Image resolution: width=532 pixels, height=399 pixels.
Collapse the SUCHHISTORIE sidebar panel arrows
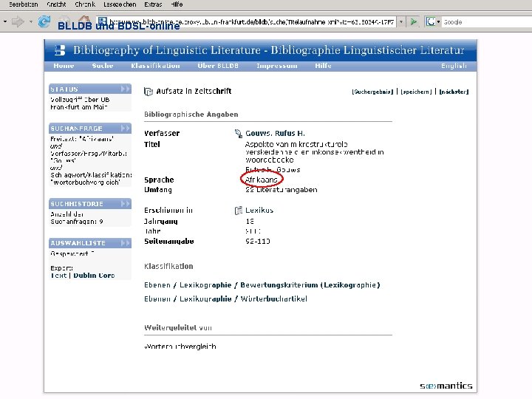coord(125,204)
